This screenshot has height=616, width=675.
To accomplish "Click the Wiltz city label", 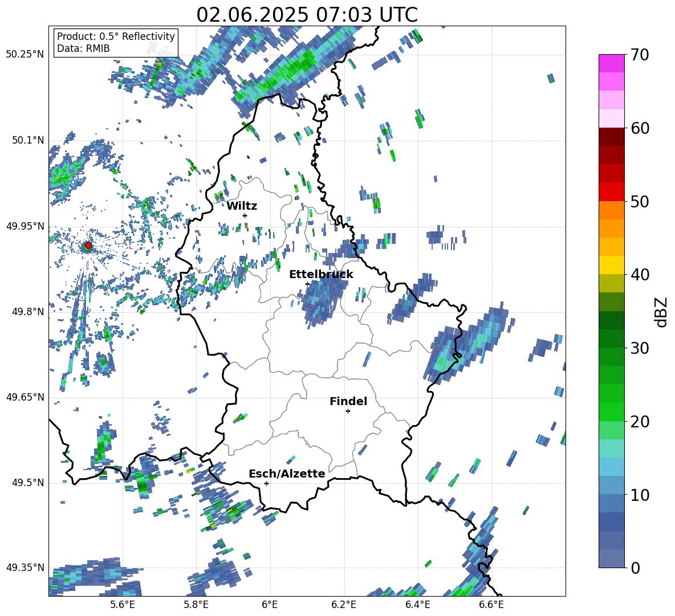I will 242,206.
